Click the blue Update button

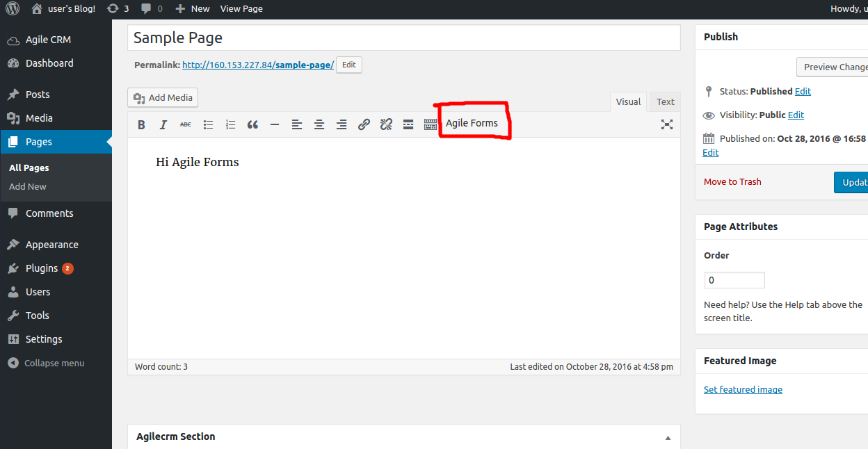[x=851, y=182]
